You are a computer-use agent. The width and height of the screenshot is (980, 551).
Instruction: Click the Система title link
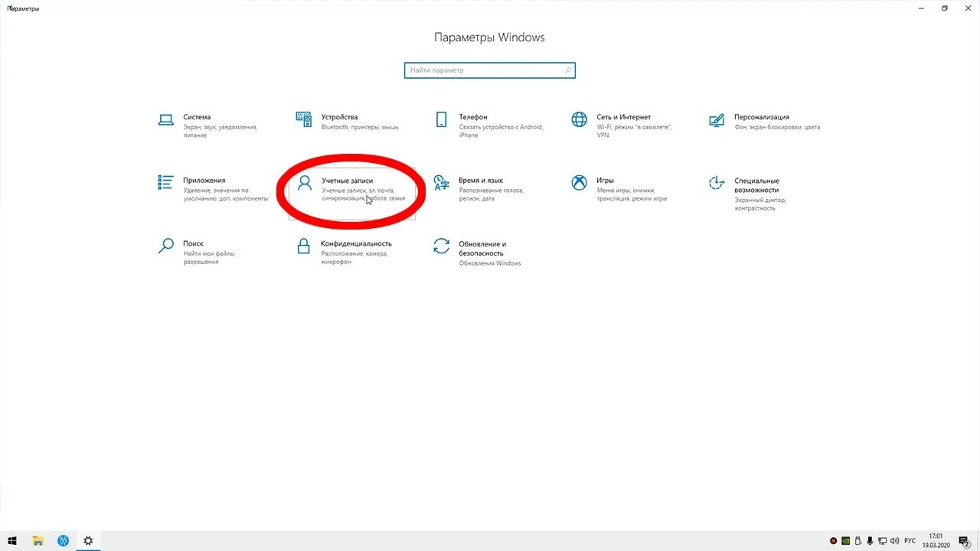tap(197, 117)
